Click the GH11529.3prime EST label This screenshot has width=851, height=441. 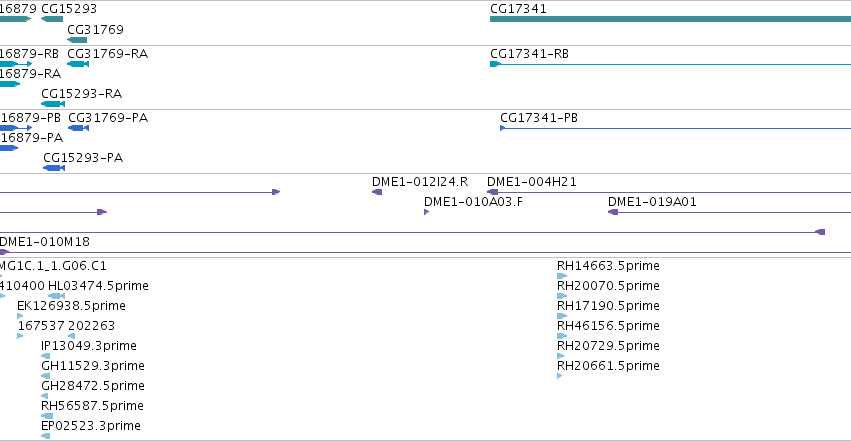point(93,366)
